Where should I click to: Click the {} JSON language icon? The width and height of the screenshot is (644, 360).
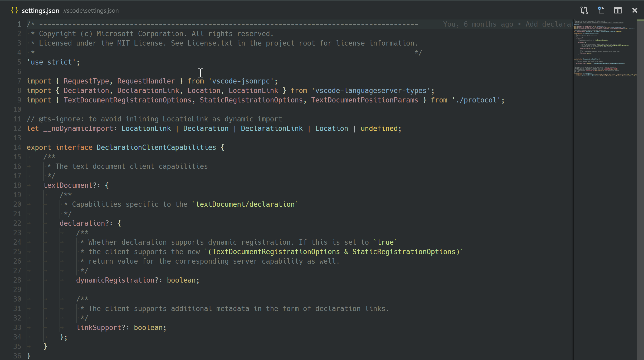coord(14,11)
